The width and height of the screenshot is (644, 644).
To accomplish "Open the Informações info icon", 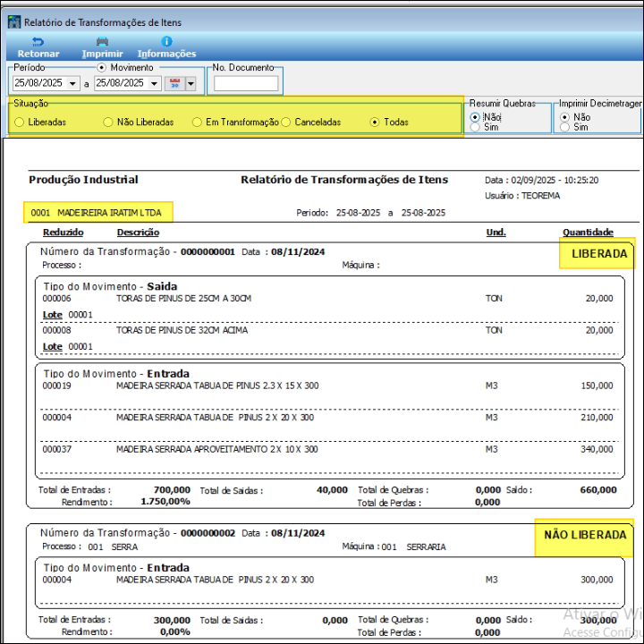I will pos(166,41).
